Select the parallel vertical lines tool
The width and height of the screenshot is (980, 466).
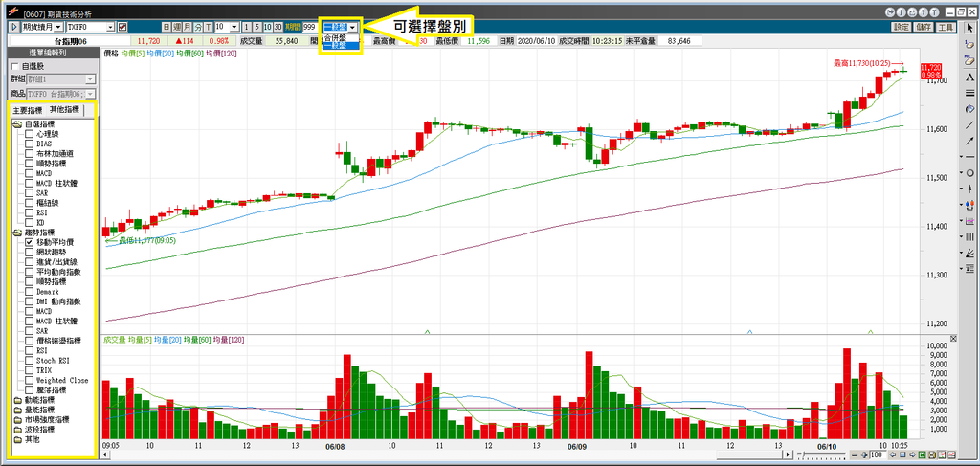[x=970, y=237]
